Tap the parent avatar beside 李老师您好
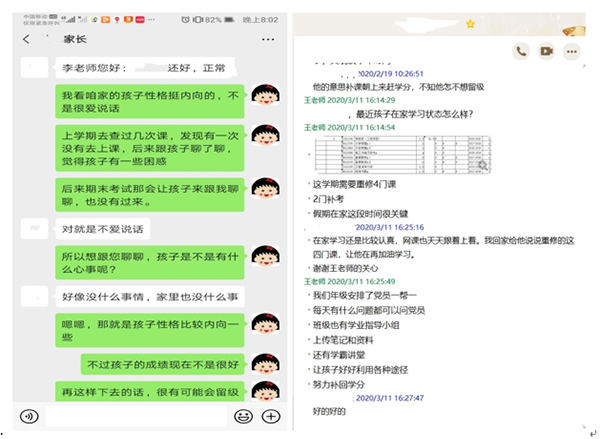Viewport: 600px width, 439px height. click(x=34, y=67)
